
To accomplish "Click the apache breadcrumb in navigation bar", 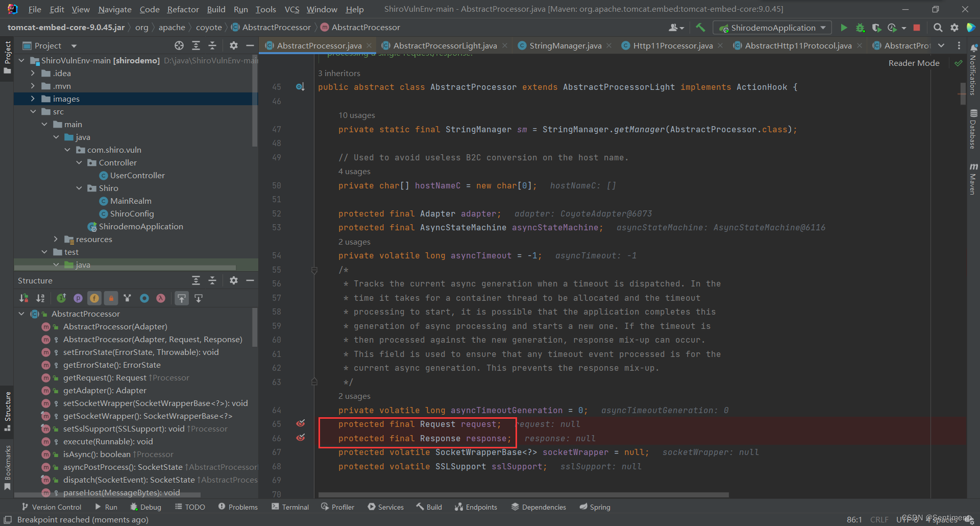I will pyautogui.click(x=171, y=28).
